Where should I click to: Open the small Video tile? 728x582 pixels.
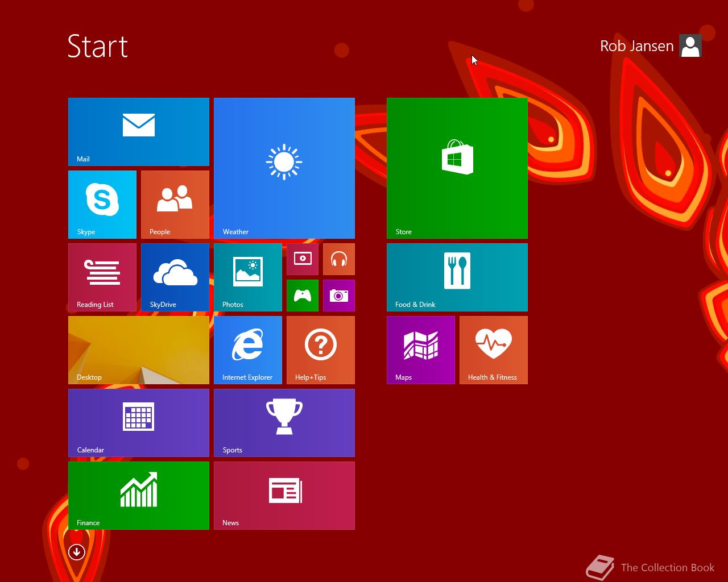pos(303,259)
